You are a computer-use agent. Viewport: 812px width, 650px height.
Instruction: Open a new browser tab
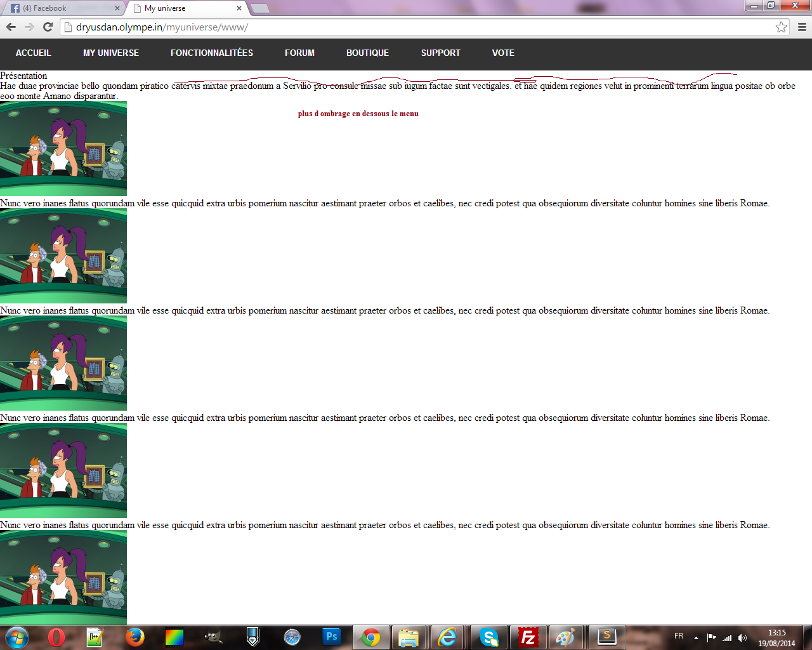(260, 8)
